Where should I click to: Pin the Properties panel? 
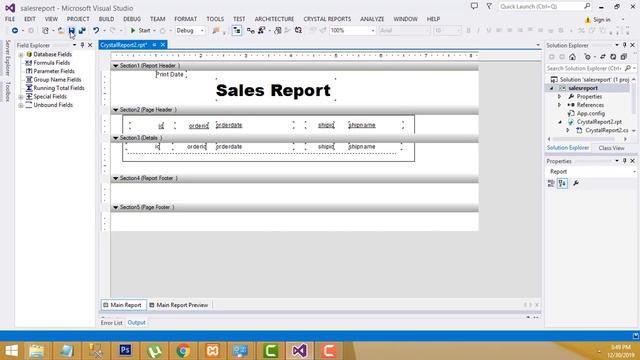(x=624, y=161)
